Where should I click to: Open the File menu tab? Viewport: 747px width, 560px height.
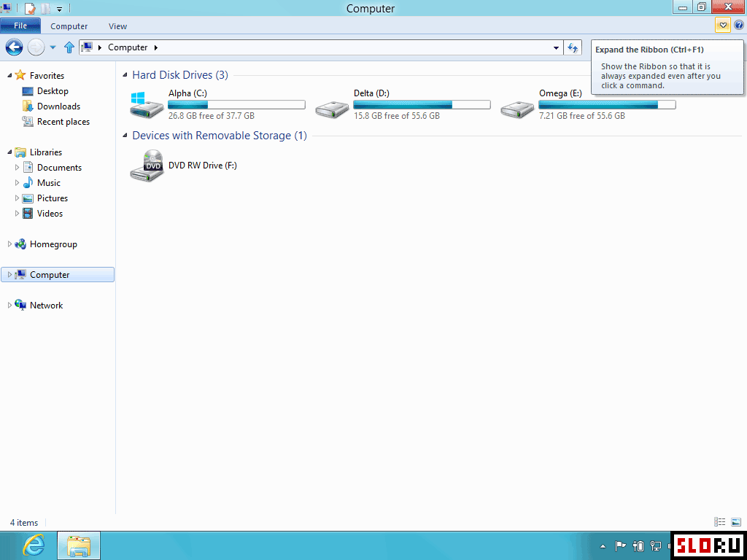[20, 26]
